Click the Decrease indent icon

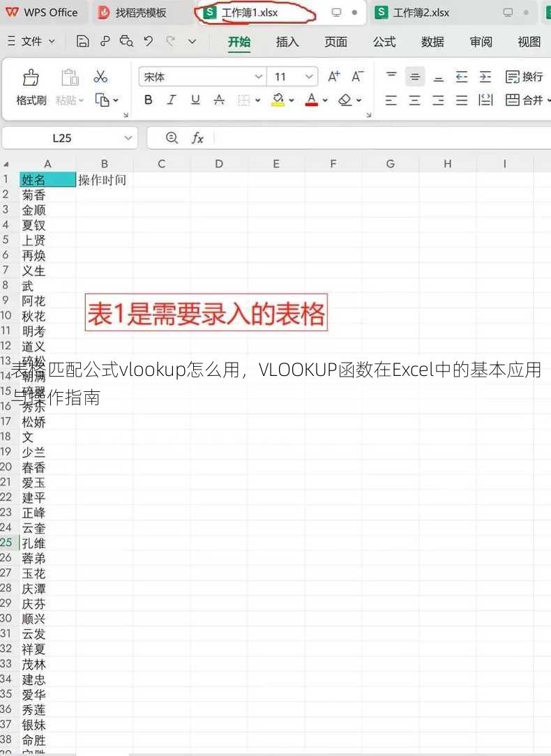pyautogui.click(x=462, y=77)
